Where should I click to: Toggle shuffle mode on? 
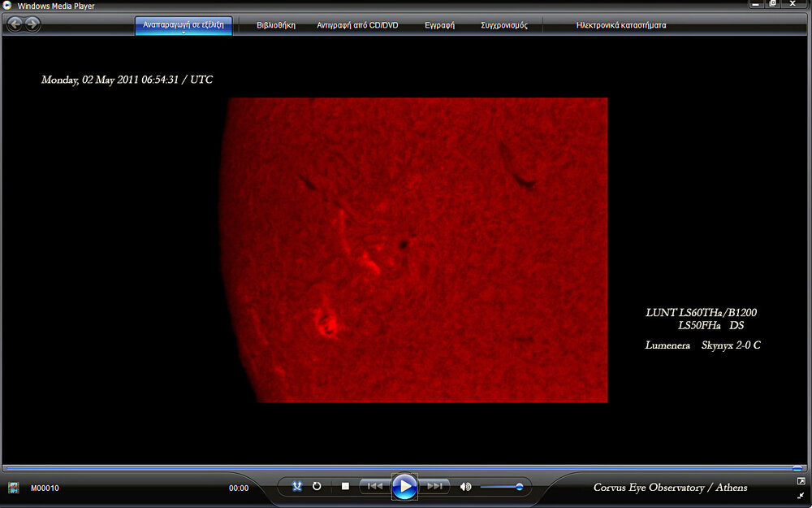point(297,487)
